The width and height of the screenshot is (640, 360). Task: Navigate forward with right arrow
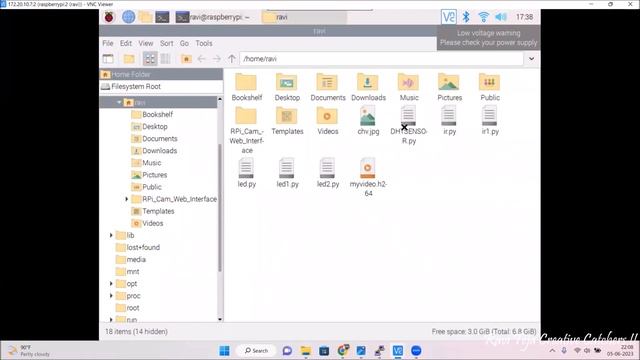[217, 59]
